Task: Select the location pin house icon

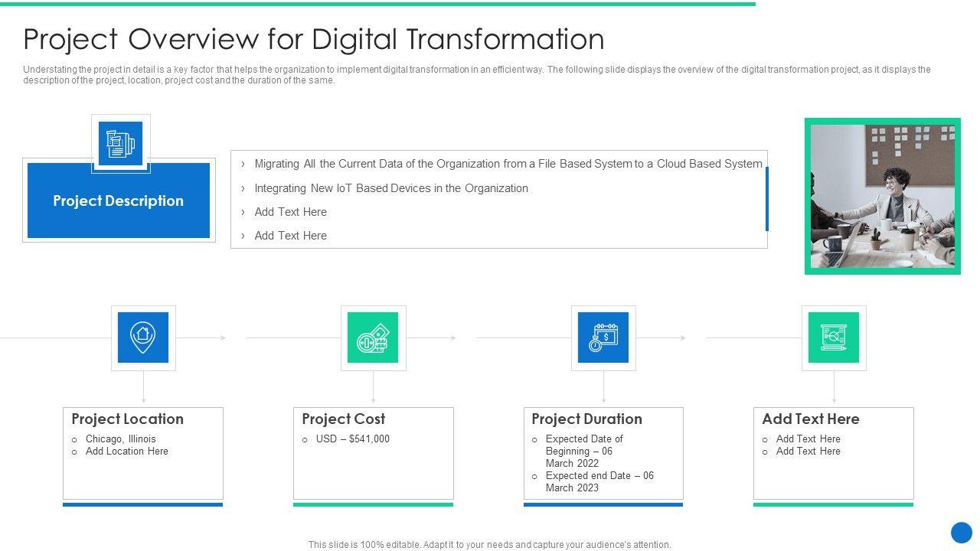Action: click(x=143, y=337)
